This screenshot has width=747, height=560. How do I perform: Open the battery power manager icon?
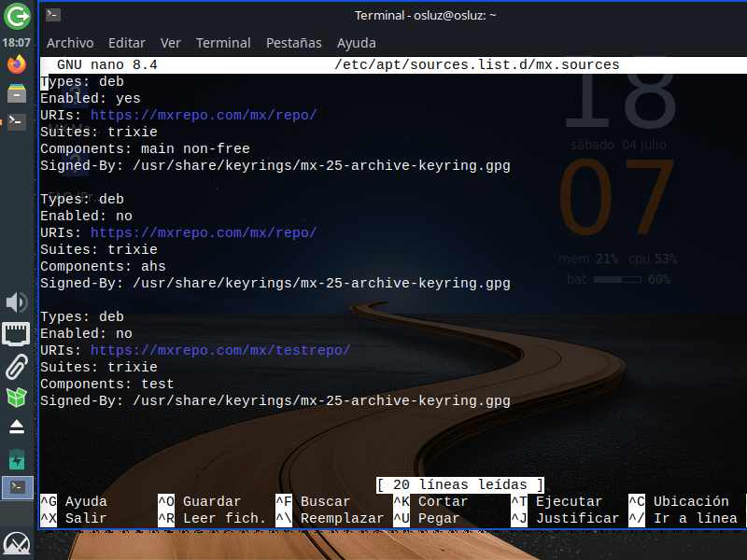click(x=17, y=459)
